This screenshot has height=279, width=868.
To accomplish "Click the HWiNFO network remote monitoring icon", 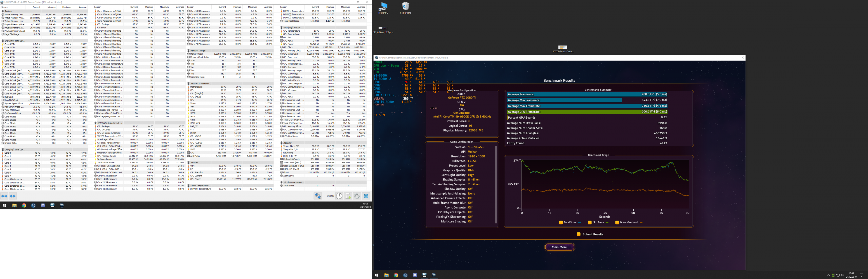I will (x=317, y=196).
